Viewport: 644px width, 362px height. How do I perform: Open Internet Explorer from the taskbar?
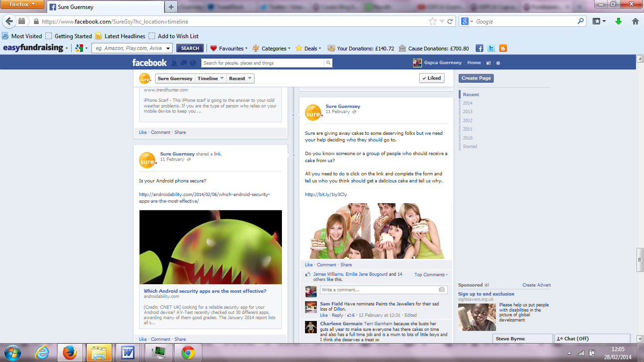coord(42,353)
